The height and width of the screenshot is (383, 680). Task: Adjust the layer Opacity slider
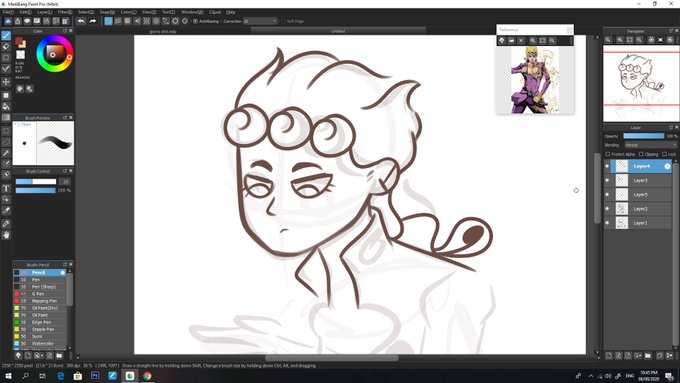[x=644, y=136]
